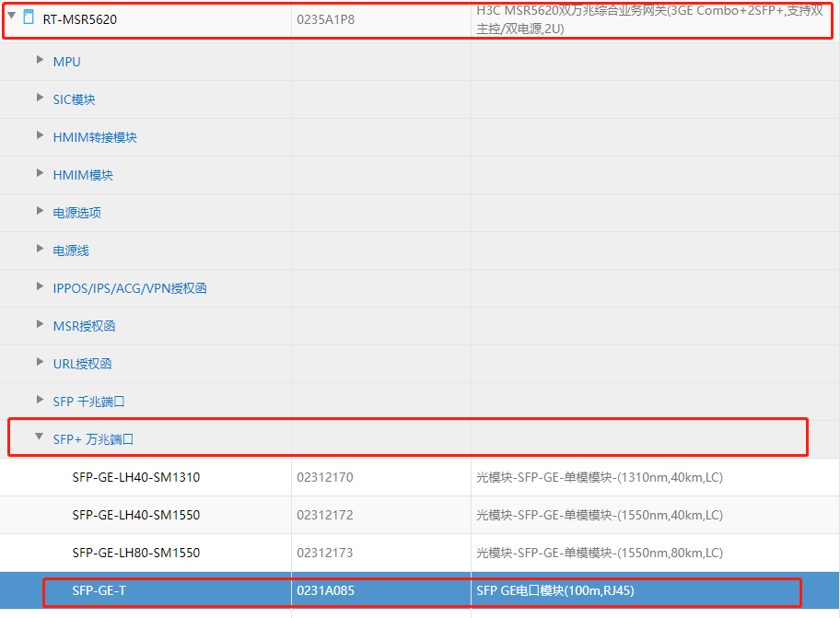Screen dimensions: 840x618
Task: Expand the URL授权函 node arrow
Action: click(40, 361)
